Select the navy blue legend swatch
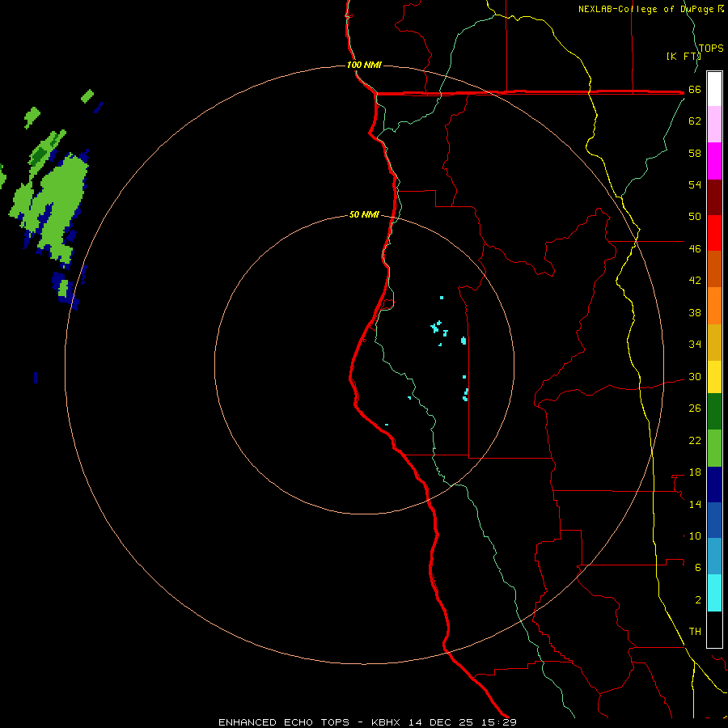Viewport: 728px width, 728px height. pyautogui.click(x=714, y=485)
